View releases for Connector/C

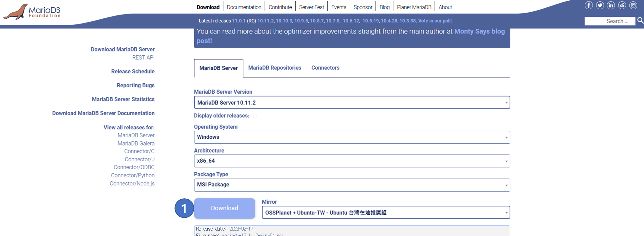point(139,151)
